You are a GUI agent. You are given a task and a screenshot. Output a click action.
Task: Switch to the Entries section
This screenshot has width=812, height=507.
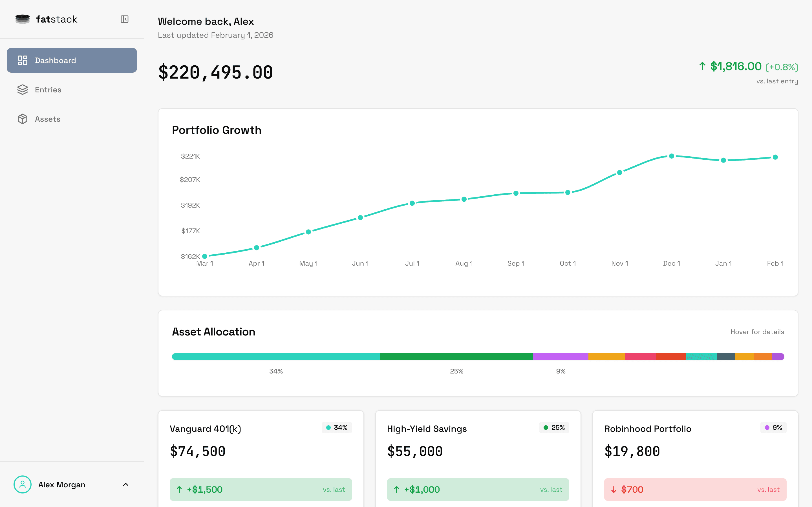coord(48,90)
